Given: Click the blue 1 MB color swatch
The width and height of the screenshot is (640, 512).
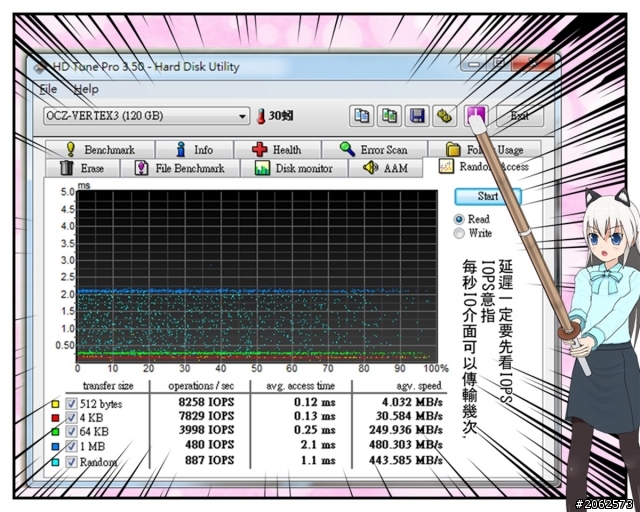Looking at the screenshot, I should pyautogui.click(x=55, y=446).
